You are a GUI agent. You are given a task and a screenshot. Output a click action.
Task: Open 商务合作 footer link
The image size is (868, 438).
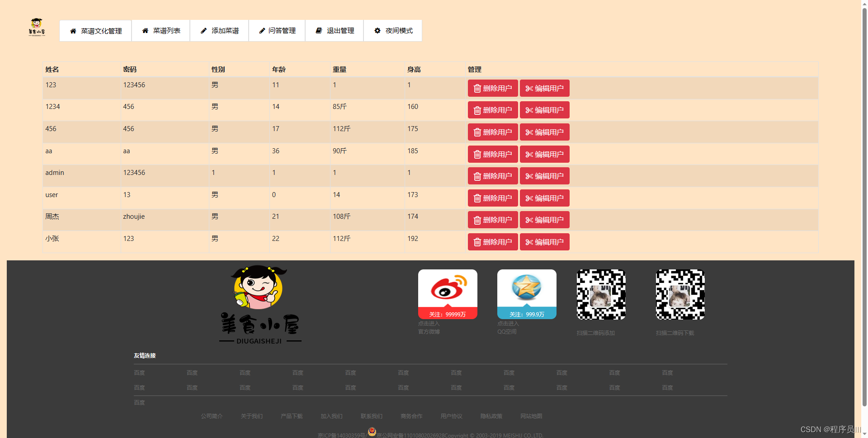coord(411,416)
